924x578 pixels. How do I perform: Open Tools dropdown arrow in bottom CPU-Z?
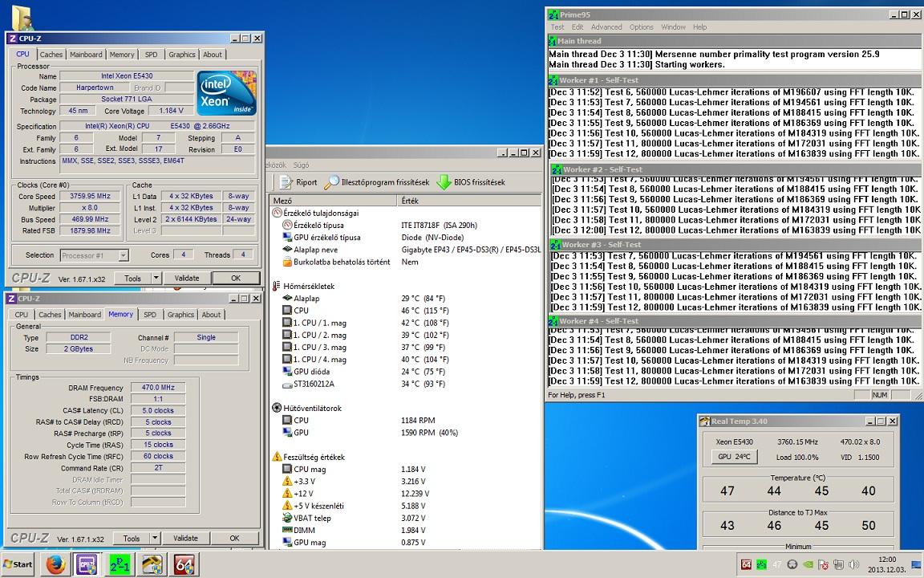(155, 538)
